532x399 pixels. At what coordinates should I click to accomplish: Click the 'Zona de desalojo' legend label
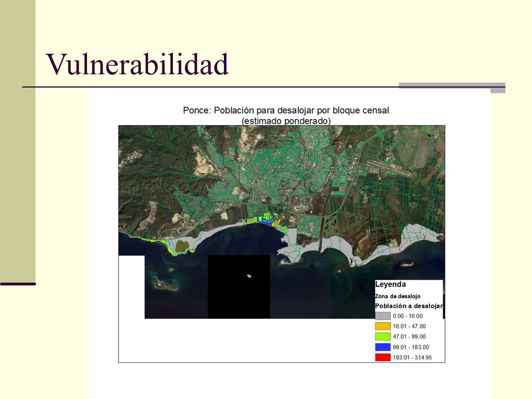(398, 296)
